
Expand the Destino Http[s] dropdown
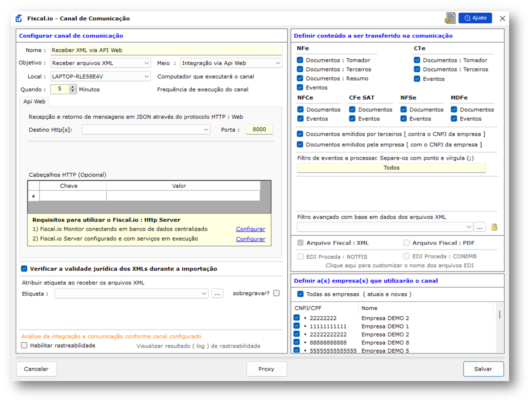pyautogui.click(x=146, y=129)
